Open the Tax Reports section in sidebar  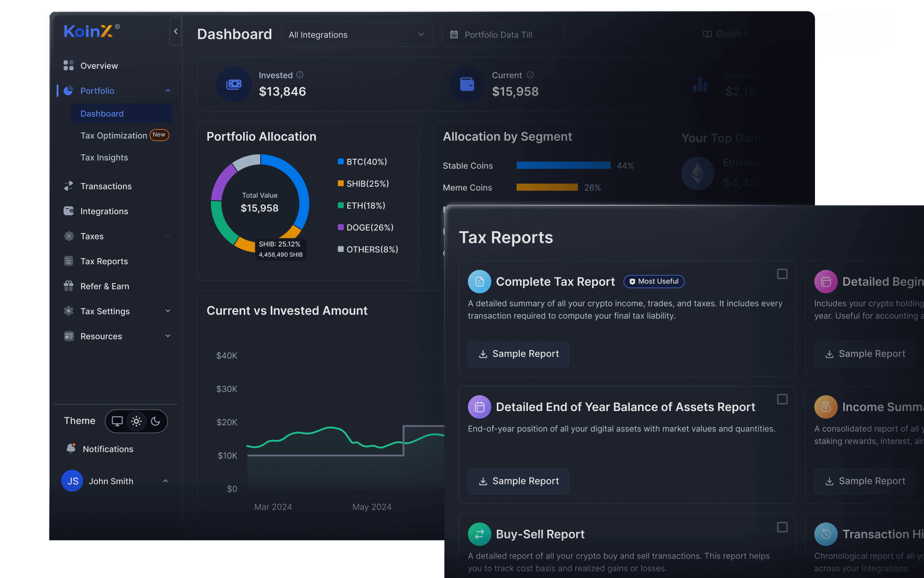pyautogui.click(x=104, y=261)
